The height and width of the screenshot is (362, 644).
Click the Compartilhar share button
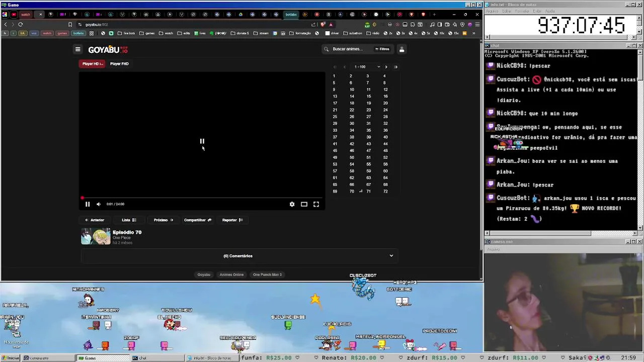(198, 220)
